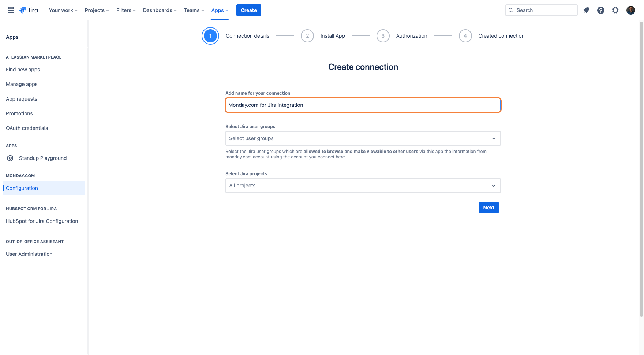Screen dimensions: 644x355
Task: Click step 3 circle Authorization
Action: [383, 36]
